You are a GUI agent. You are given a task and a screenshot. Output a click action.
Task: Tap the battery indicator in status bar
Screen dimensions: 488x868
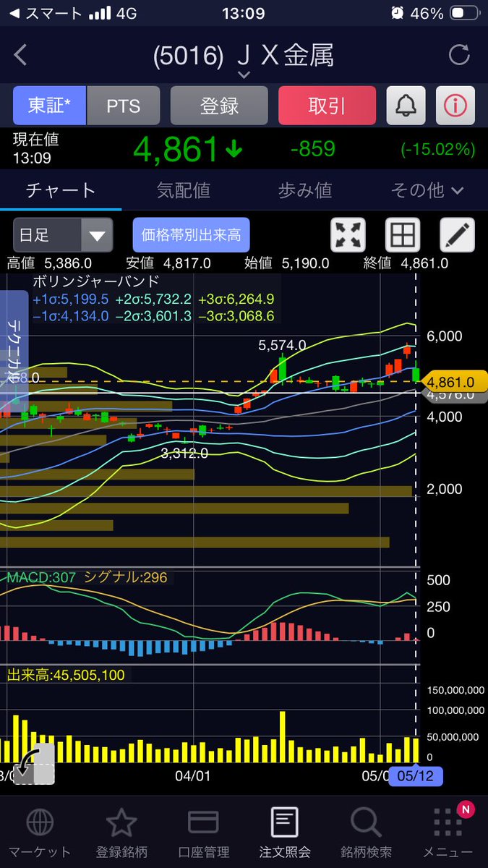tap(463, 14)
